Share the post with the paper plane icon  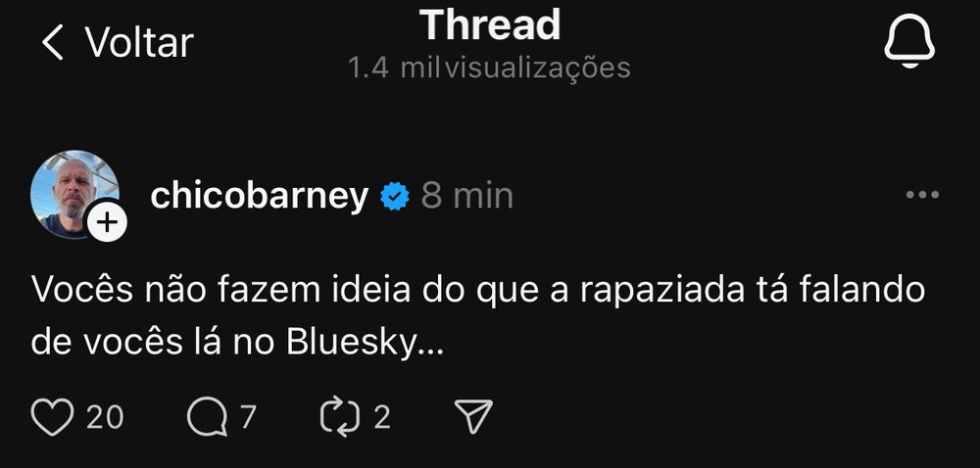tap(473, 416)
